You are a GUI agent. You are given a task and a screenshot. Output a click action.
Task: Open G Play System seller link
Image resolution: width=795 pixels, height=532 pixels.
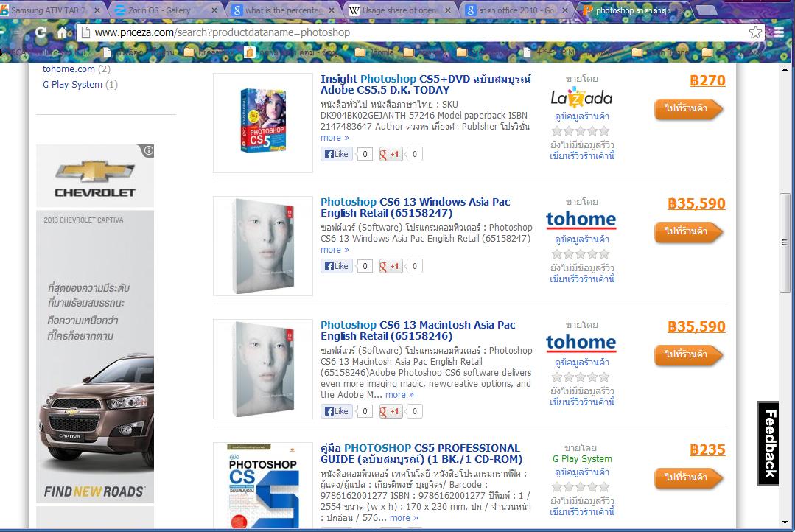(x=582, y=459)
